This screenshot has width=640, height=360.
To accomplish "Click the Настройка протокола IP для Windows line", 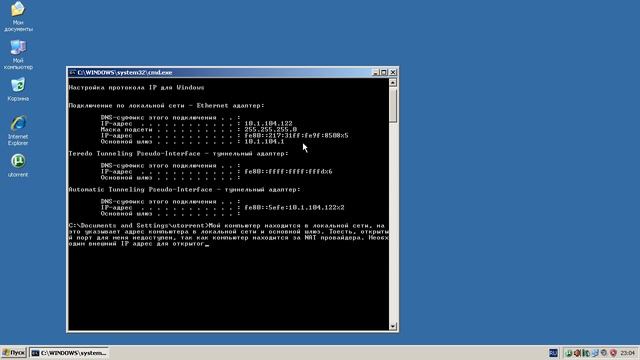I will pyautogui.click(x=136, y=87).
